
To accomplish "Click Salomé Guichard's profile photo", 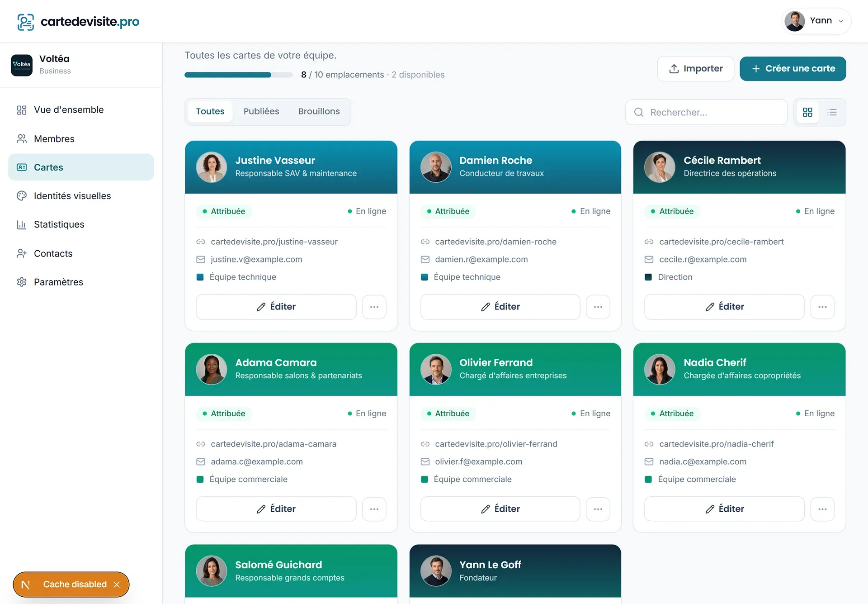I will 212,571.
